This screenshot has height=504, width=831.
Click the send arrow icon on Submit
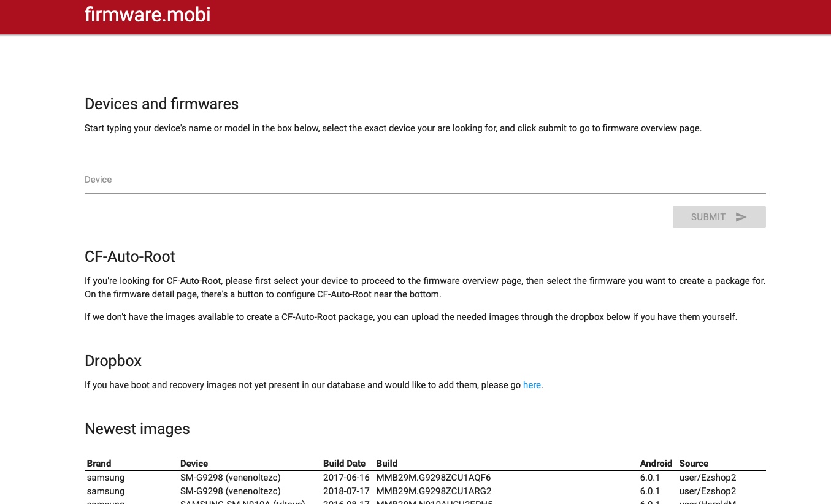[741, 216]
